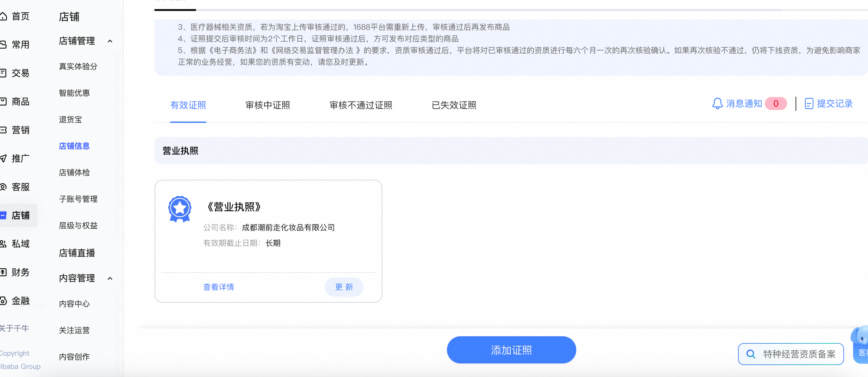Click the 《营业执照》 card title
Image resolution: width=868 pixels, height=377 pixels.
coord(234,207)
